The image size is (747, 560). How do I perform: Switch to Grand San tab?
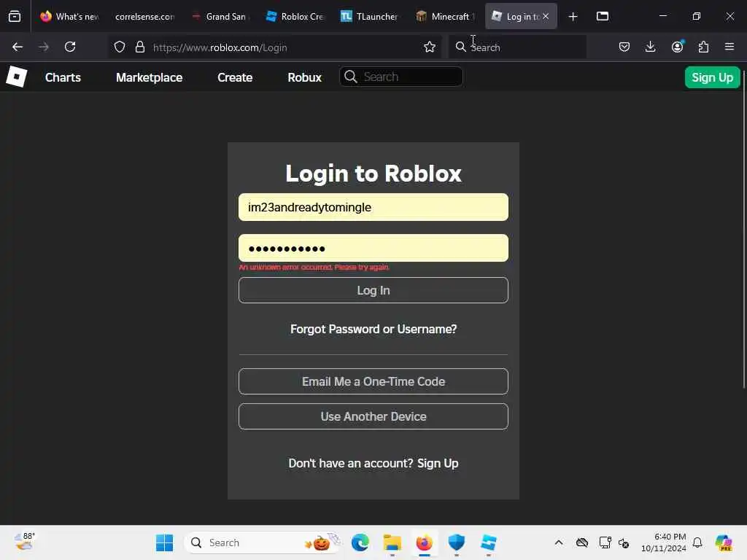(x=220, y=17)
